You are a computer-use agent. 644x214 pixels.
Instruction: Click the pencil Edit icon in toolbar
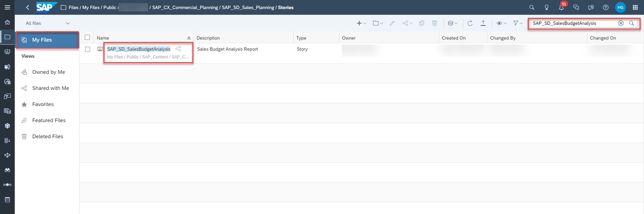392,23
